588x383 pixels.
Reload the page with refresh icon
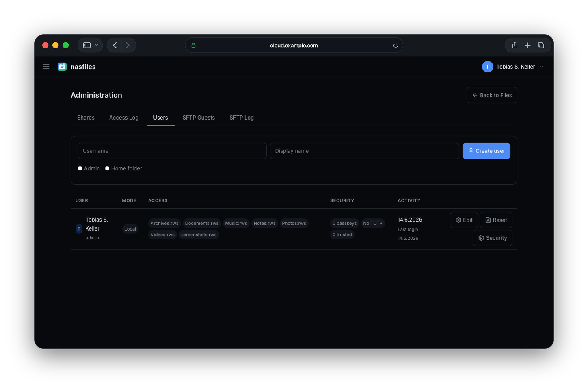(x=395, y=45)
